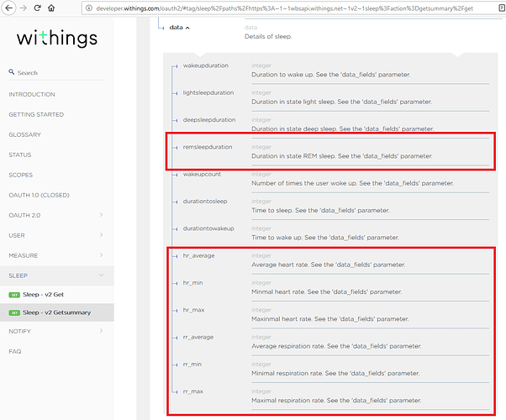
Task: Select the hr_min field name
Action: pos(193,283)
